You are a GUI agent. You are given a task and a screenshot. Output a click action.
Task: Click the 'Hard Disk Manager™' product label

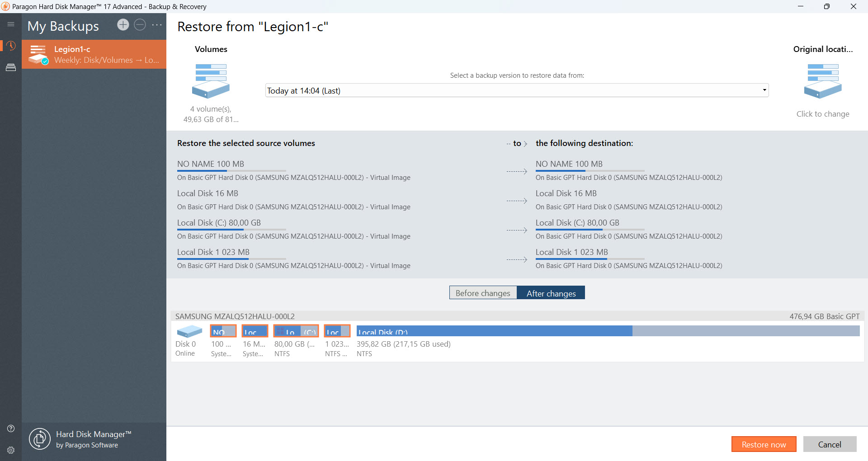(94, 434)
